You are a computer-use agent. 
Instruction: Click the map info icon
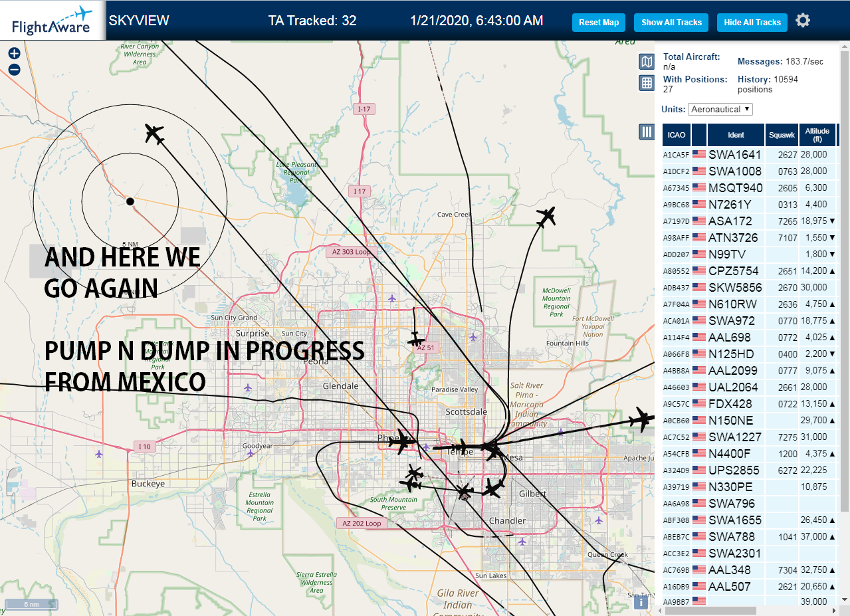pyautogui.click(x=641, y=602)
